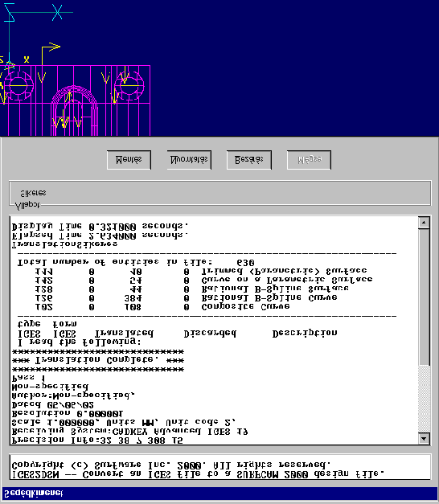Click the 'Composite Curve' row

pos(162,307)
